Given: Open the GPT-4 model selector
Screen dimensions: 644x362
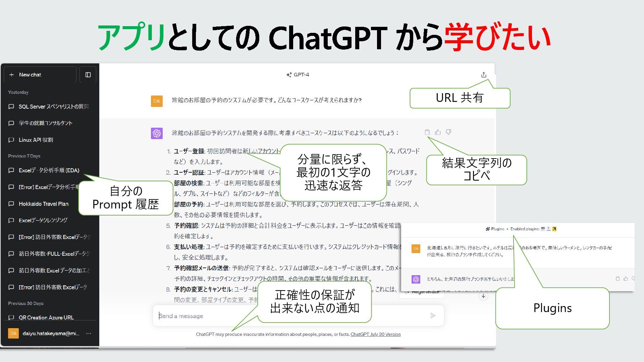Looking at the screenshot, I should (x=298, y=75).
